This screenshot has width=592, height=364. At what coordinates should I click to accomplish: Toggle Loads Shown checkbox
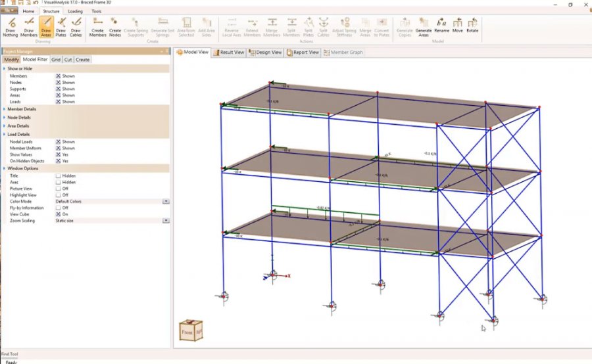point(58,102)
